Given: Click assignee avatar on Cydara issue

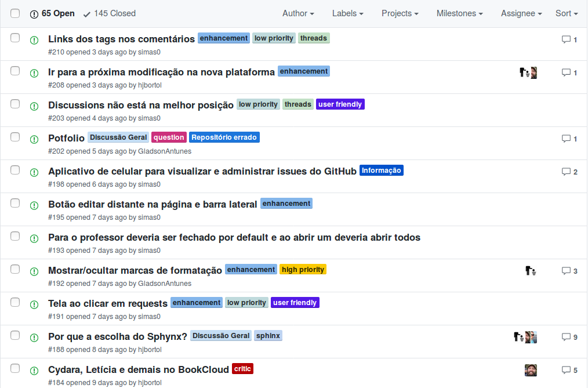Looking at the screenshot, I should tap(531, 370).
